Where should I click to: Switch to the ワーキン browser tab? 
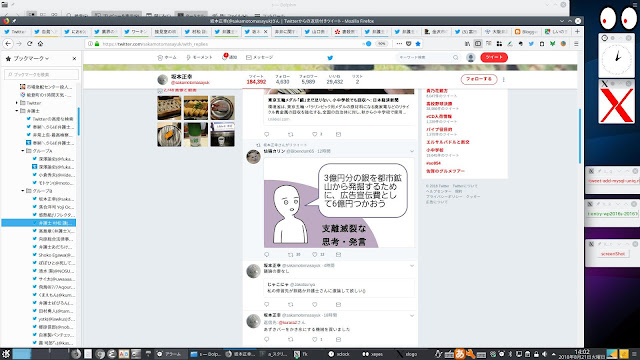click(x=136, y=31)
